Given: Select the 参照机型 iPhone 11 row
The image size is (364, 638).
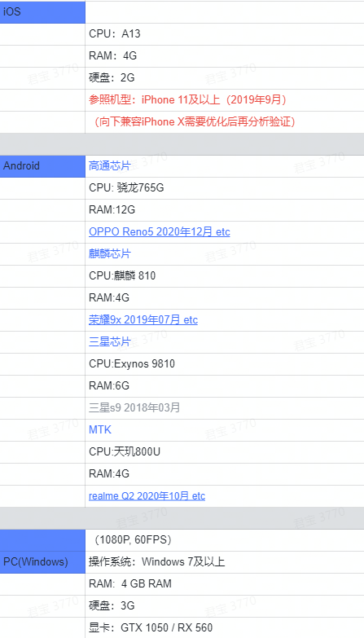Looking at the screenshot, I should 225,100.
